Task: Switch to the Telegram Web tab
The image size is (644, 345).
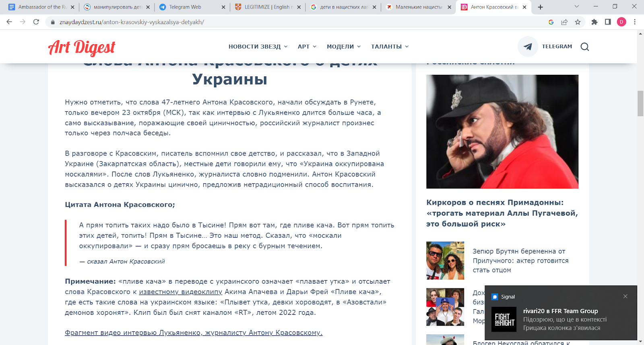Action: tap(192, 7)
